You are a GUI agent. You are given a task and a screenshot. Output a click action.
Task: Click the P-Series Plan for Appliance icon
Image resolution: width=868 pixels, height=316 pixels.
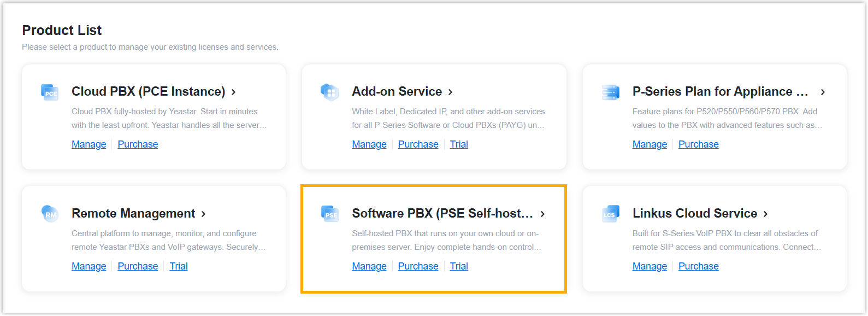coord(610,92)
